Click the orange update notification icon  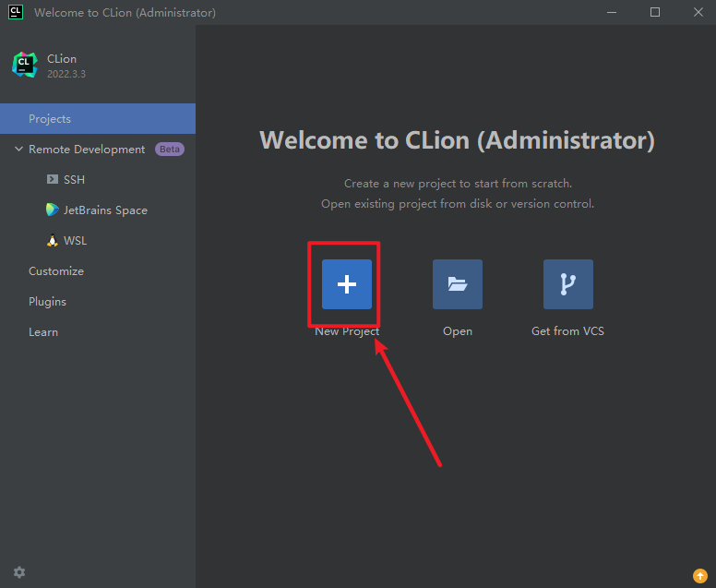tap(699, 577)
